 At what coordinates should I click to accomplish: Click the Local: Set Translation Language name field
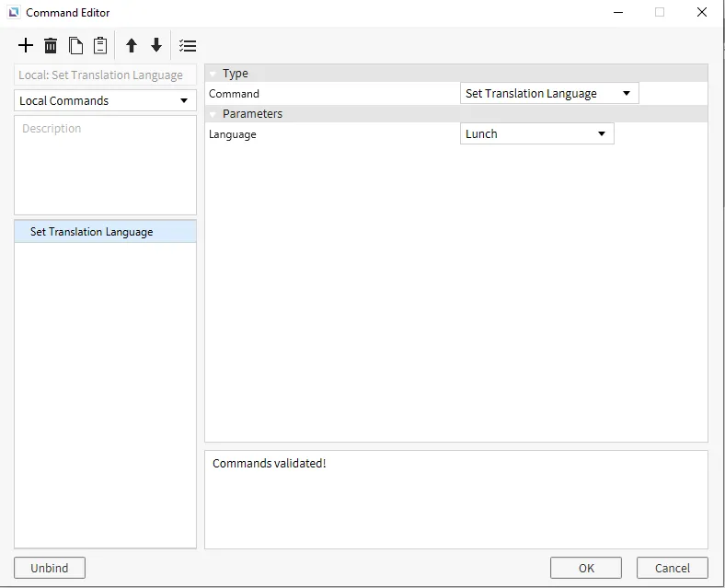(x=105, y=75)
